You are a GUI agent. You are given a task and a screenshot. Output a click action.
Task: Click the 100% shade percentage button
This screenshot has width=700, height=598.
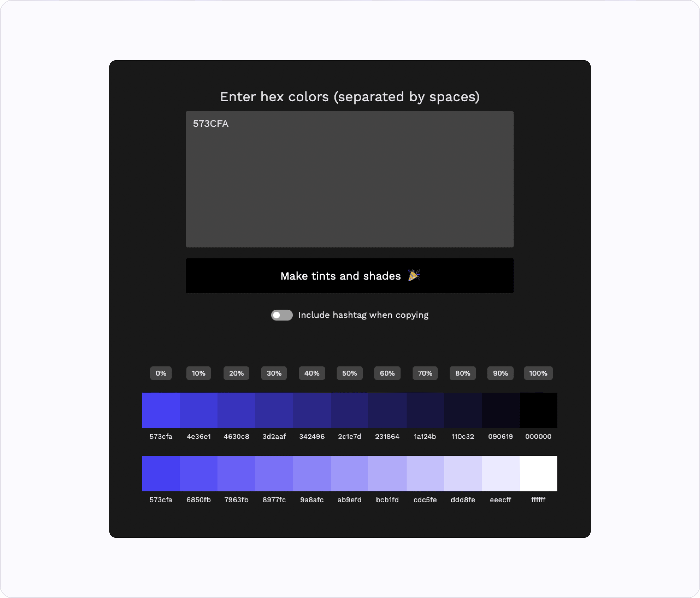(x=538, y=373)
